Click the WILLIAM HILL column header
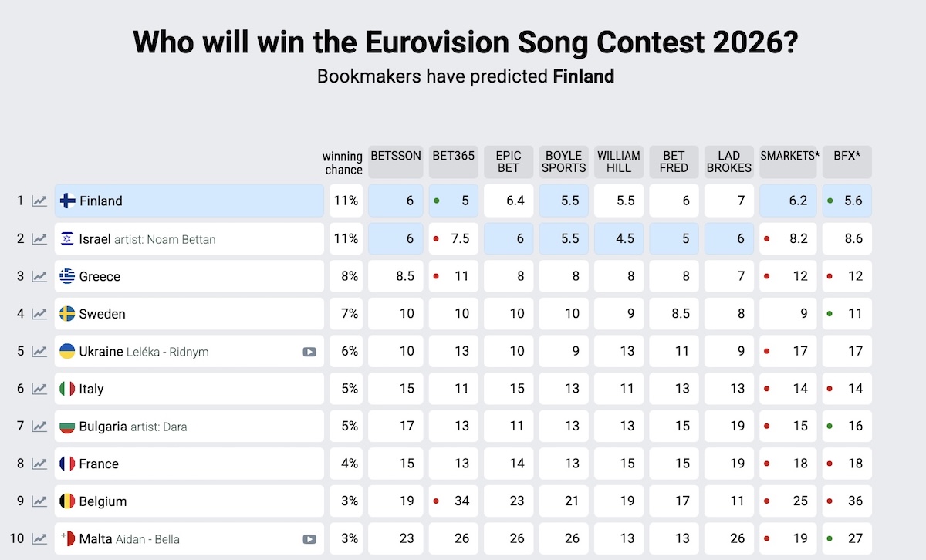Screen dimensions: 926x560 point(619,162)
